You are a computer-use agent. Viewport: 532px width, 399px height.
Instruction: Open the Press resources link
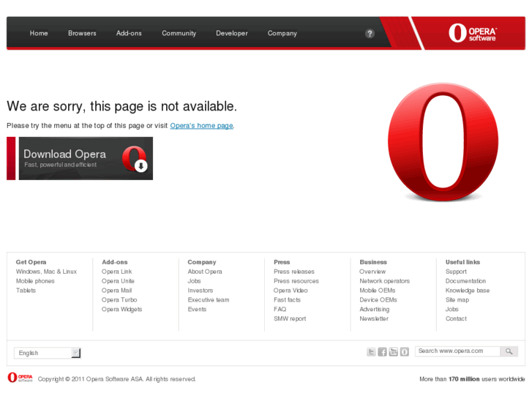[x=296, y=281]
